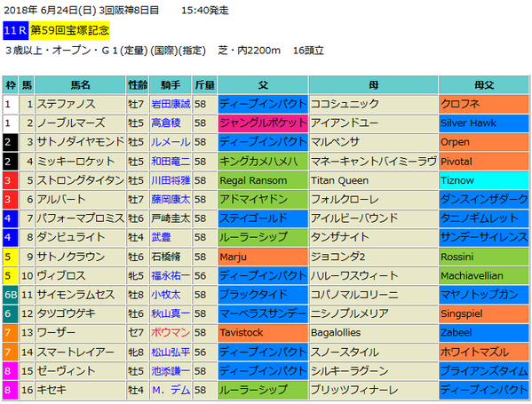Open jockey link 松山弘平

point(171,353)
